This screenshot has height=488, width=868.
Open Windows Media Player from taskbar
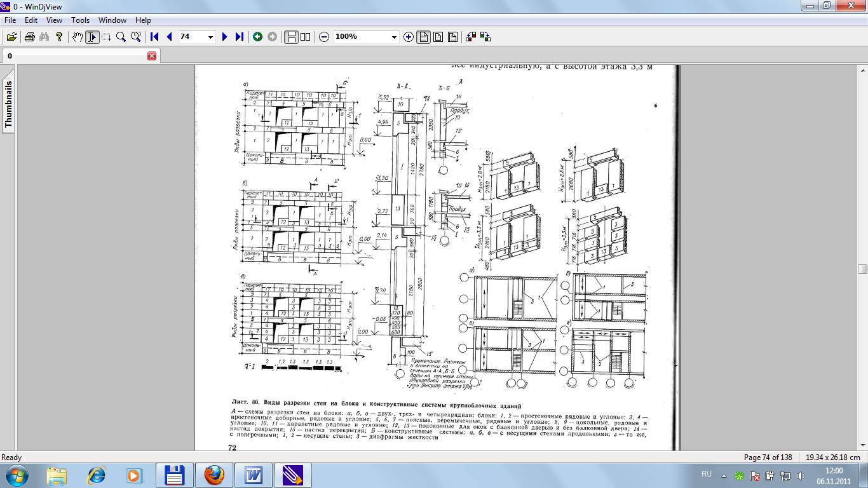click(133, 475)
